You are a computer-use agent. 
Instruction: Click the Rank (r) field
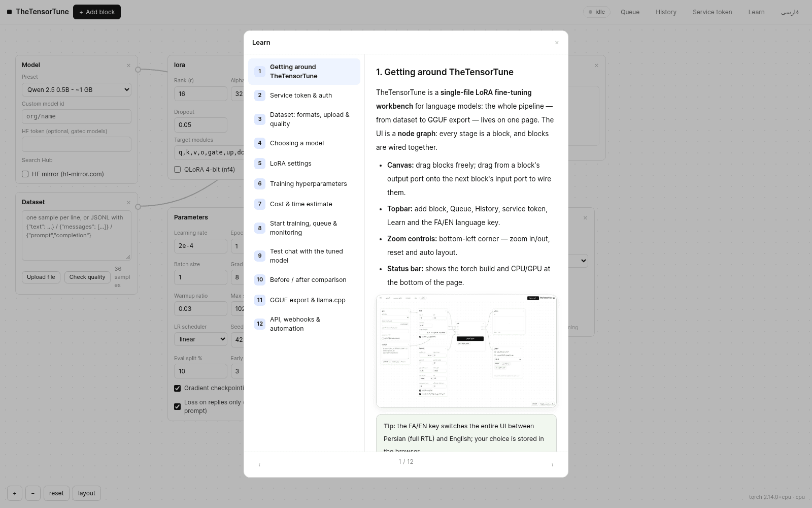click(x=200, y=94)
